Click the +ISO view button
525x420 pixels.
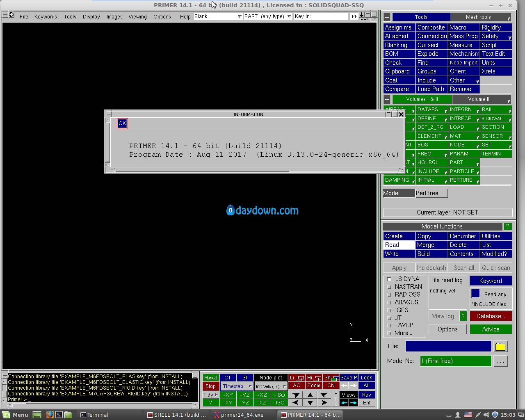click(279, 395)
